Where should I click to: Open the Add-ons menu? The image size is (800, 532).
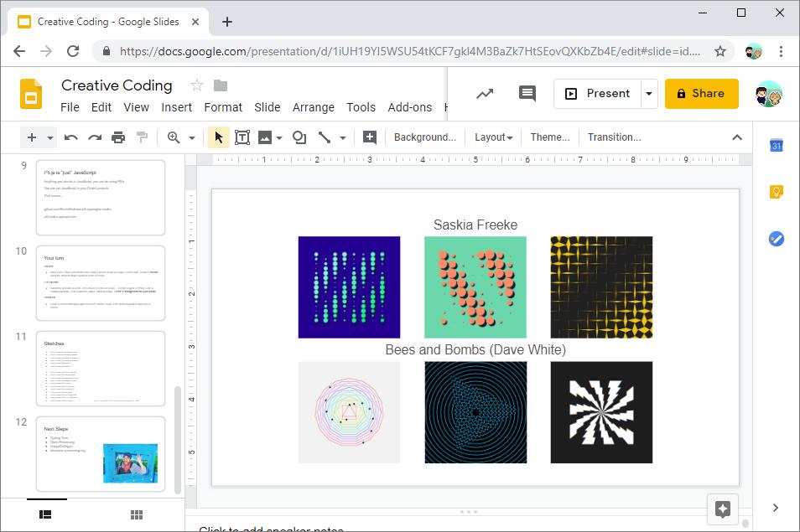point(410,107)
